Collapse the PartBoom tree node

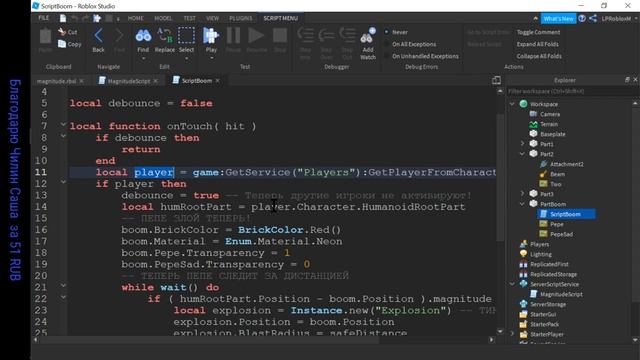522,204
